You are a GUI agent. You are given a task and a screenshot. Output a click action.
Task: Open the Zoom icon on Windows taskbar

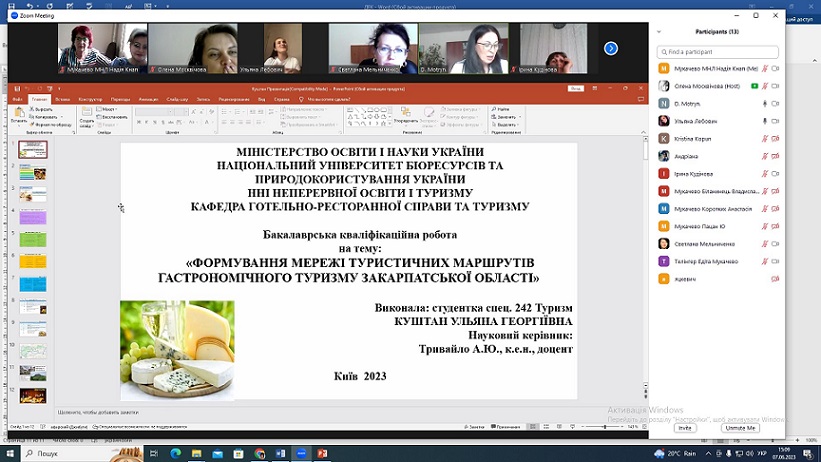[301, 453]
